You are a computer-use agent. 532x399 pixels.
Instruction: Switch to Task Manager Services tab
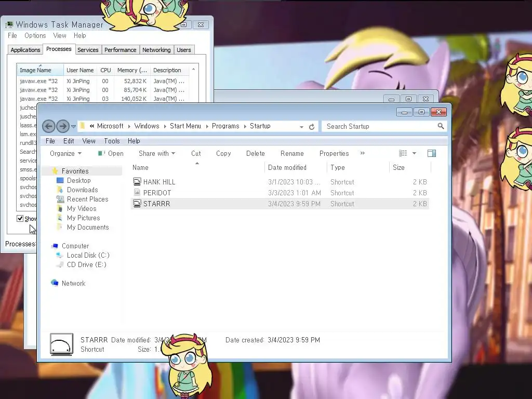pos(88,50)
